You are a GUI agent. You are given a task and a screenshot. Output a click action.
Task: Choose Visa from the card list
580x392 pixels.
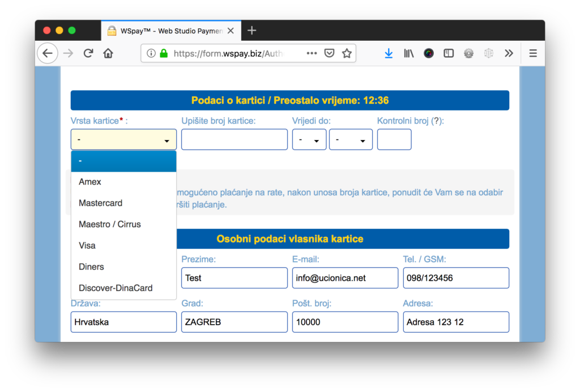point(87,246)
